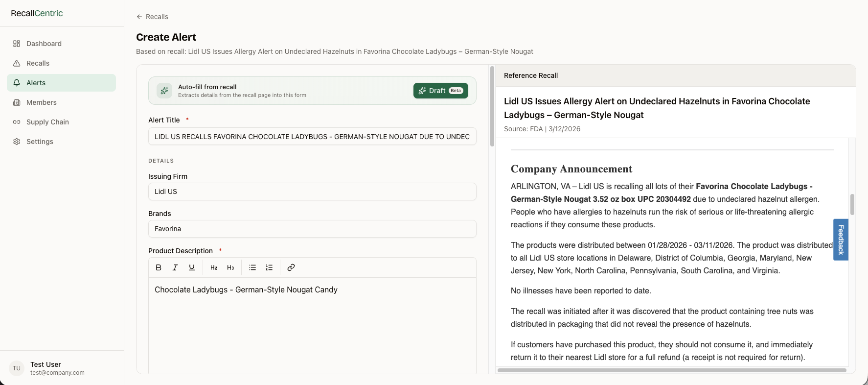Click inside the Product Description text area
The width and height of the screenshot is (868, 385).
click(312, 326)
